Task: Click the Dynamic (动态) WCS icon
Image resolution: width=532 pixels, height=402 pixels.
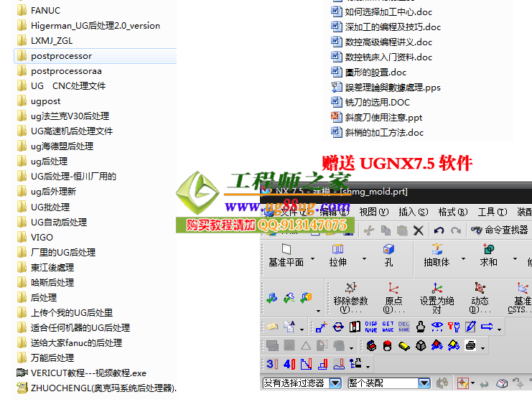Action: (480, 298)
